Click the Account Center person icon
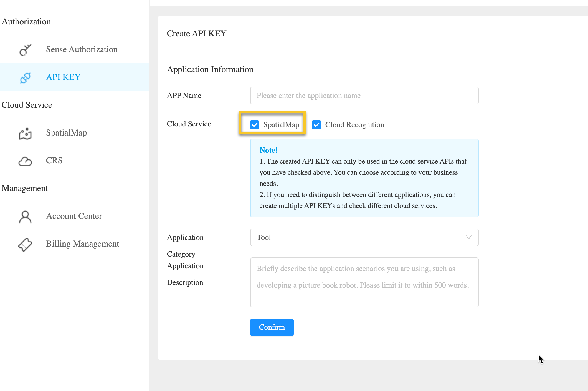 [25, 217]
